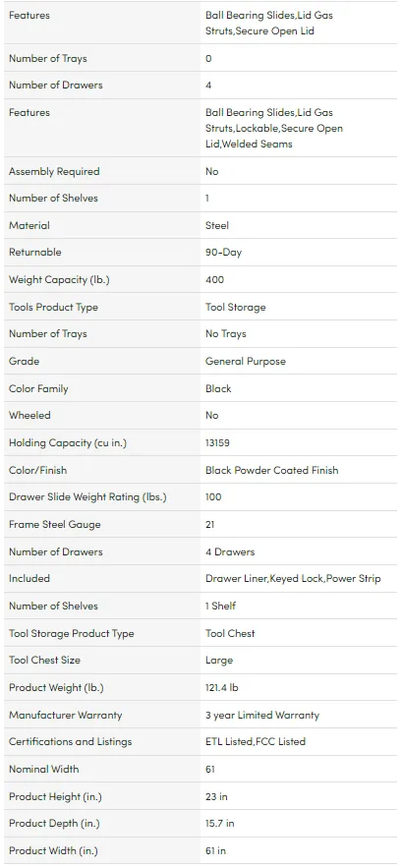Select 3 year Limited Warranty text
Image resolution: width=402 pixels, height=868 pixels.
(262, 715)
